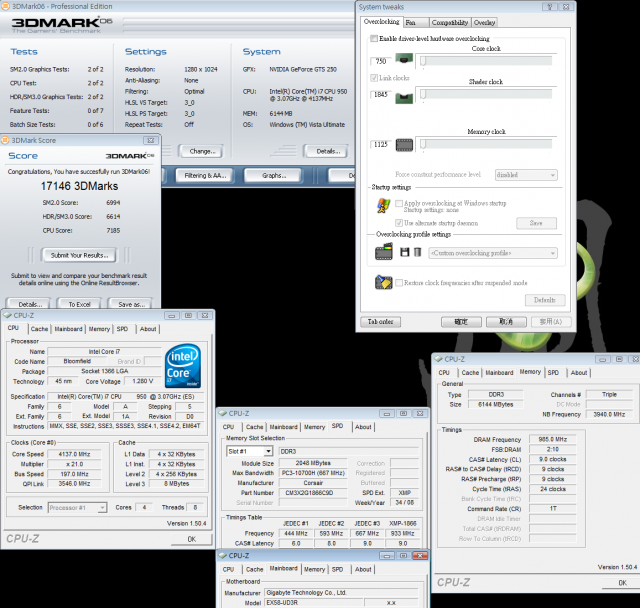Viewport: 640px width, 608px height.
Task: Click the memory clock slider
Action: pos(487,144)
